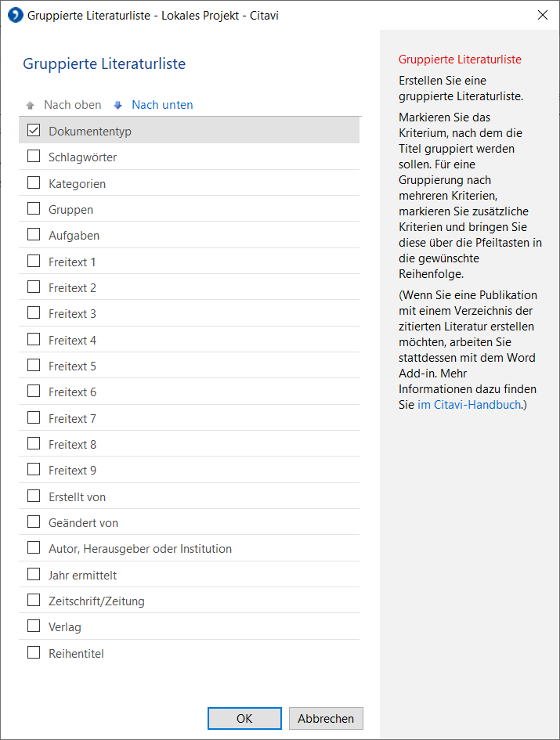Viewport: 560px width, 740px height.
Task: Enable the Jahr ermittelt checkbox
Action: point(34,574)
